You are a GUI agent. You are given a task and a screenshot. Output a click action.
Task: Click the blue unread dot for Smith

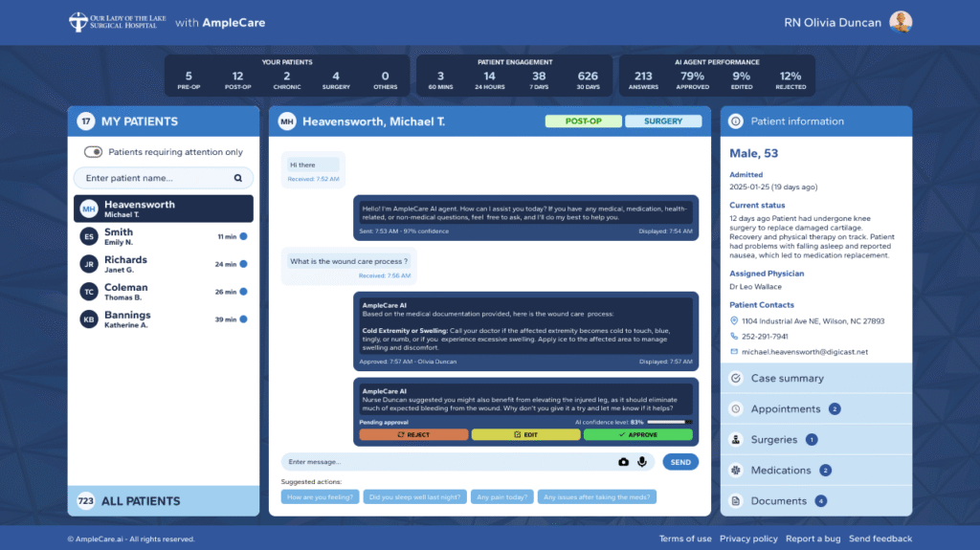click(244, 236)
